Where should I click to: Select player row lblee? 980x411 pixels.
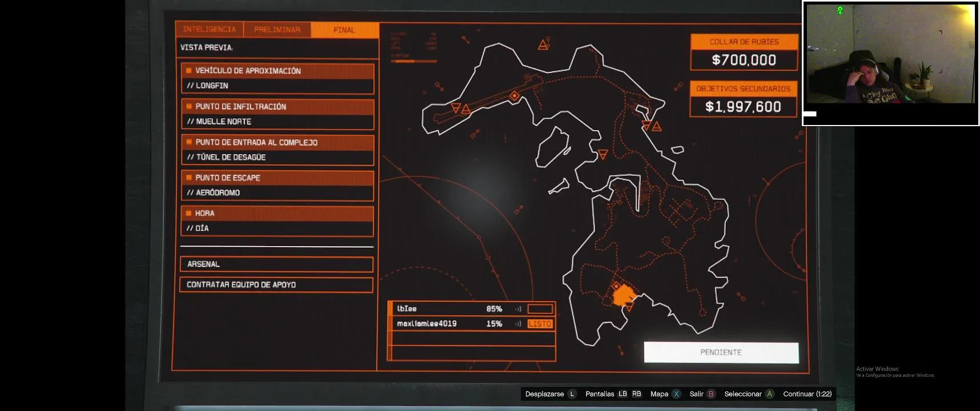[473, 309]
